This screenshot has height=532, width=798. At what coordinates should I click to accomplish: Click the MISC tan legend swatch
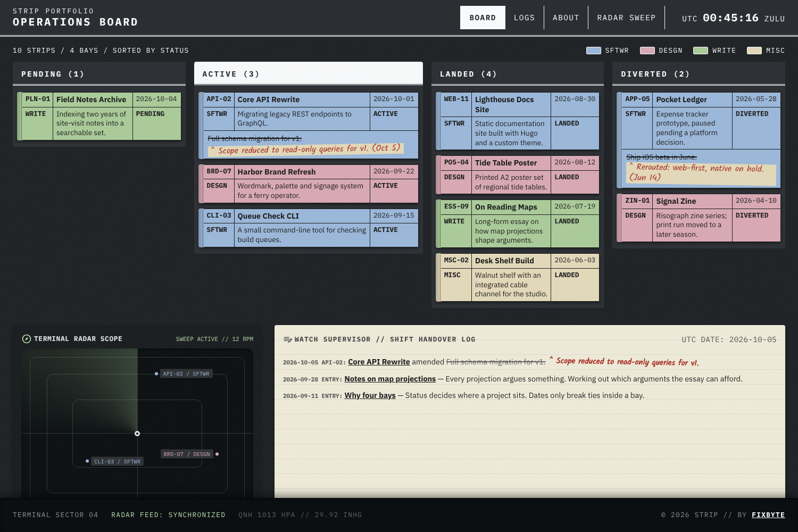(754, 51)
